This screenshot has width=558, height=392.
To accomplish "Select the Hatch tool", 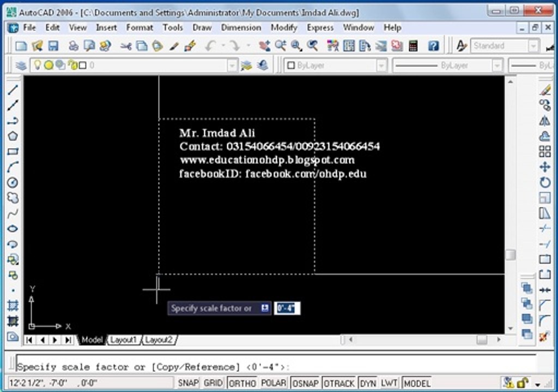I will click(x=13, y=305).
